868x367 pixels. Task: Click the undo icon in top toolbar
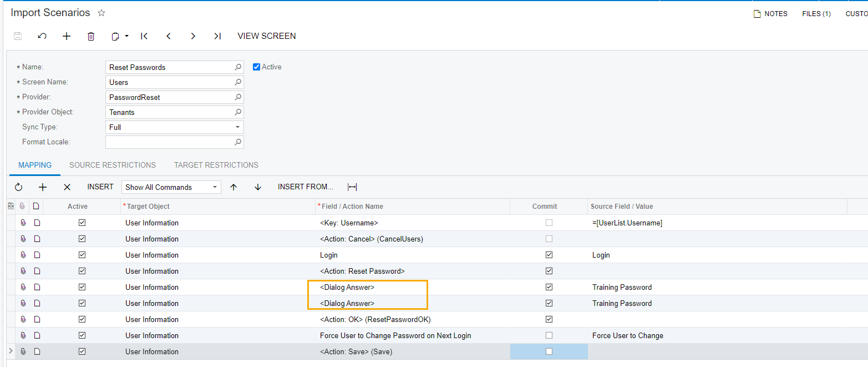click(x=42, y=36)
